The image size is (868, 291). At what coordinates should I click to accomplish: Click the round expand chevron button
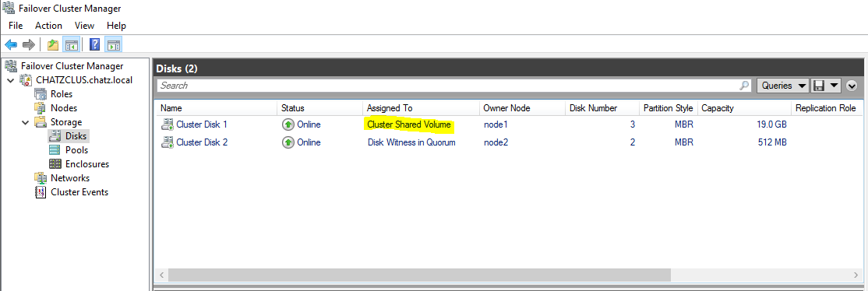click(852, 86)
